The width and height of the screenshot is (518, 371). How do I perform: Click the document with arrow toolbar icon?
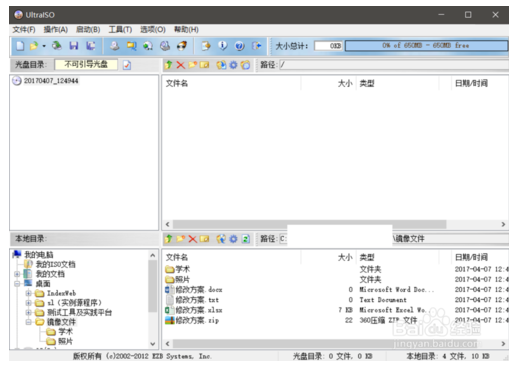click(206, 46)
